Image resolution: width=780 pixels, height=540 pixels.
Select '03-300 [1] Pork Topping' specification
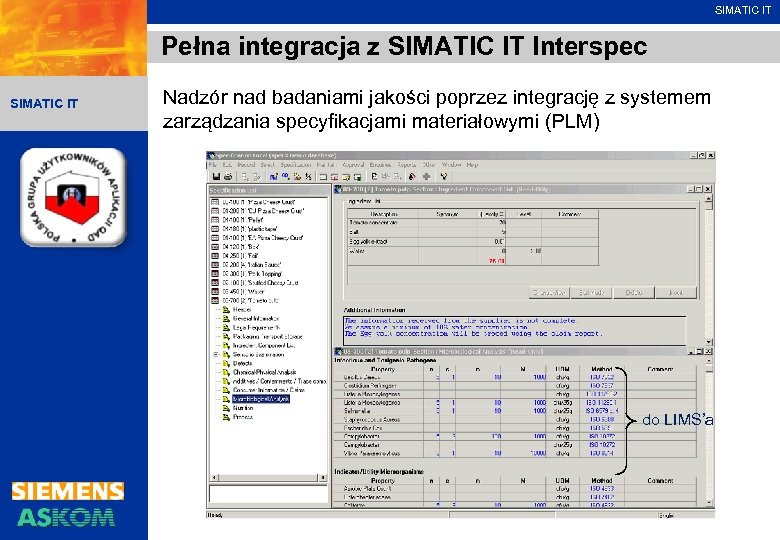[x=252, y=274]
